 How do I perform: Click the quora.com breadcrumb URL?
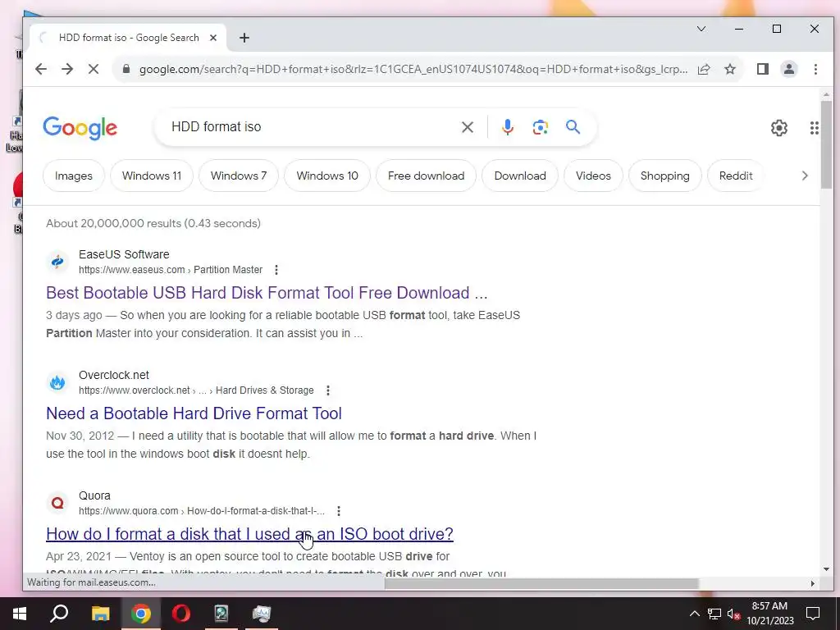pyautogui.click(x=202, y=511)
